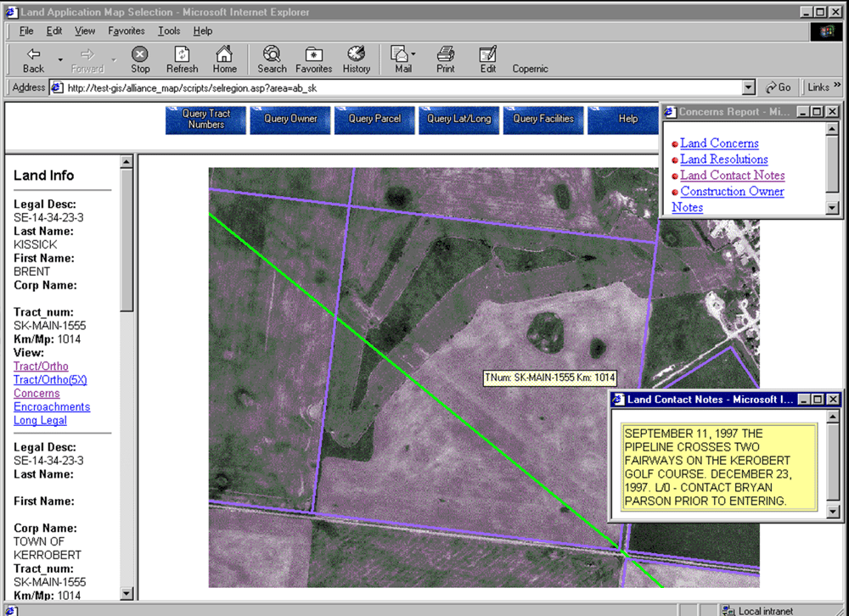This screenshot has height=616, width=849.
Task: Stop page loading with Stop button
Action: point(140,59)
